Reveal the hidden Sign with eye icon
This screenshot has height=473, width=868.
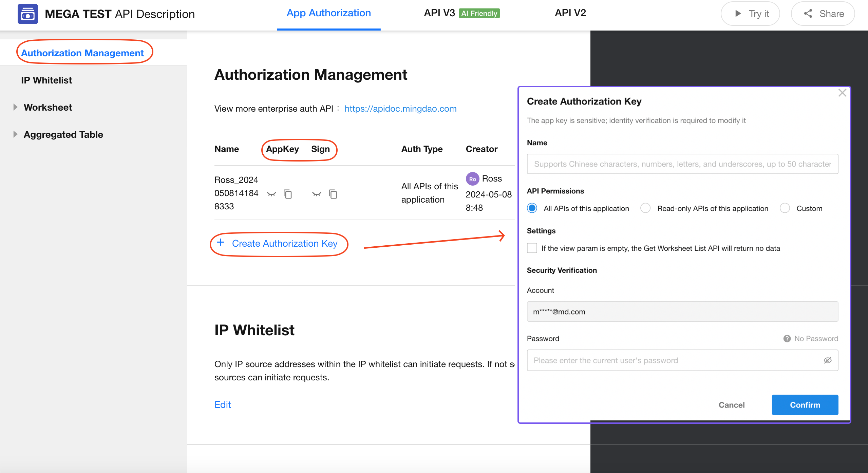pos(317,194)
